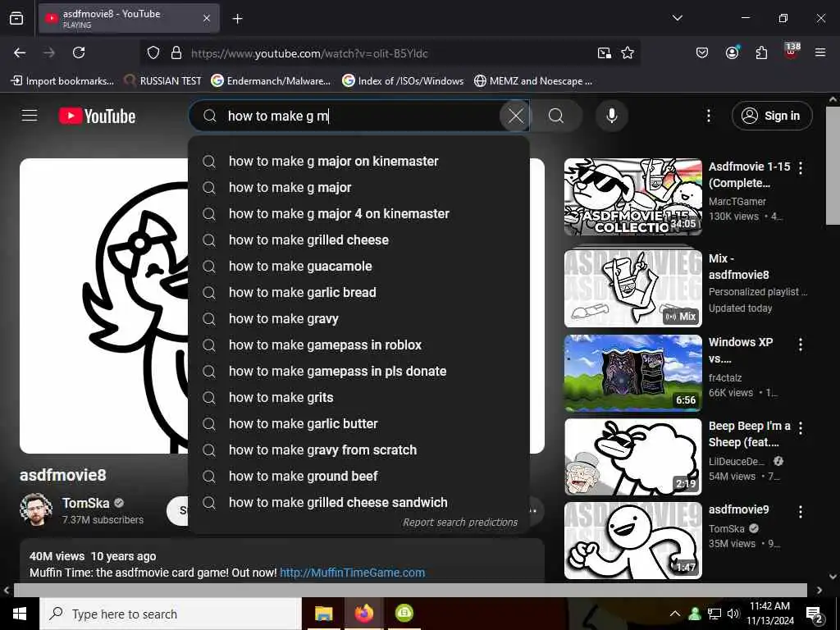Select the plain how to make g major suggestion
The width and height of the screenshot is (840, 630).
coord(359,188)
